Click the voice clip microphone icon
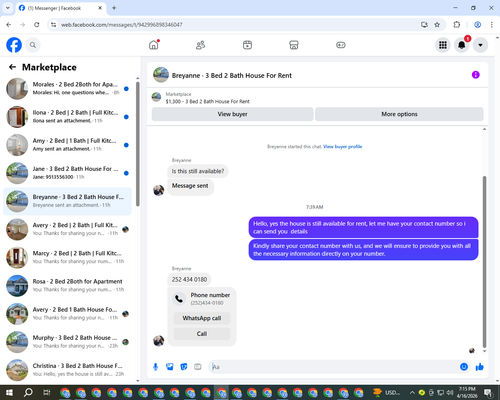The image size is (500, 400). (155, 367)
